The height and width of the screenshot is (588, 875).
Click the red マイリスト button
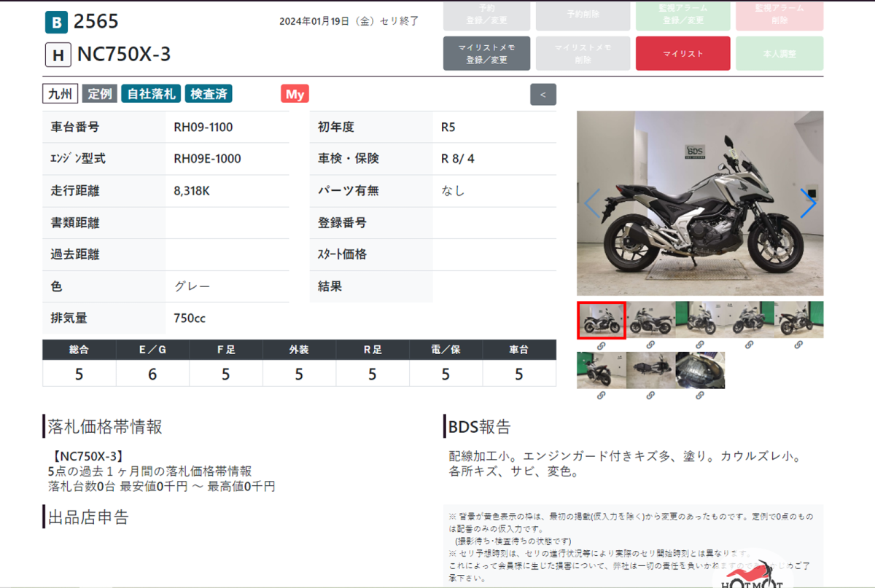[x=682, y=53]
